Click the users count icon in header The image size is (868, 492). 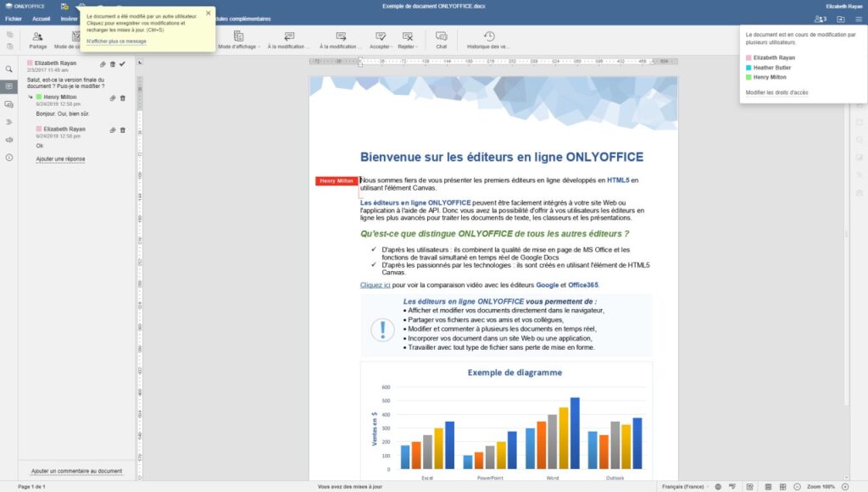coord(821,19)
